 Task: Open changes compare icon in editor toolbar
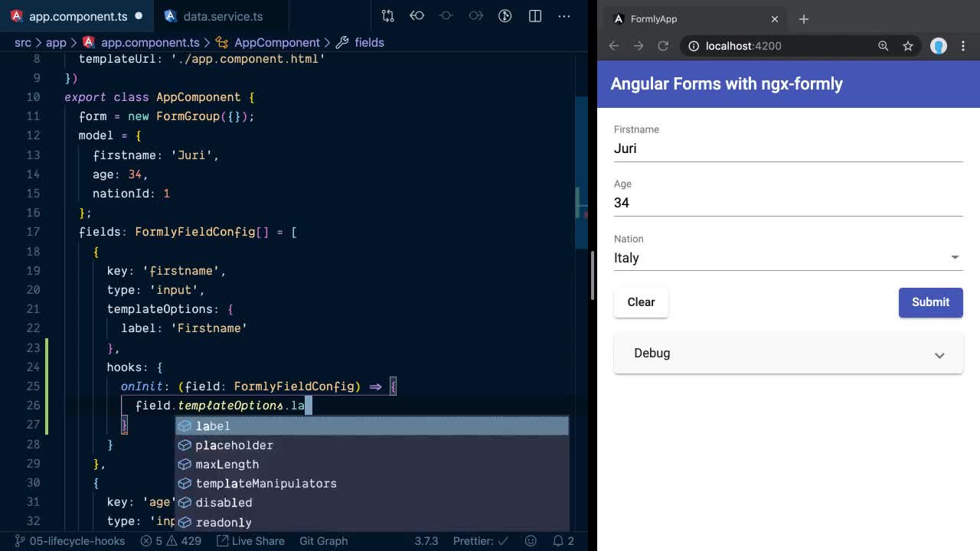(x=388, y=16)
